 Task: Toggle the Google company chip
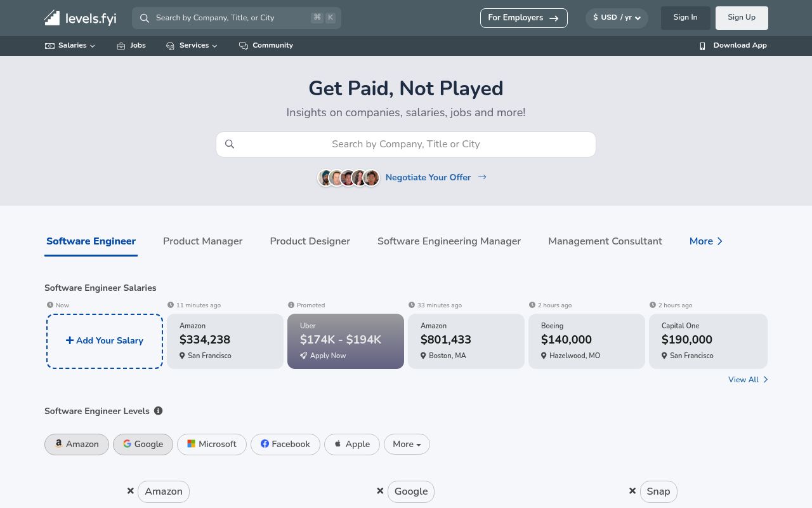(143, 444)
